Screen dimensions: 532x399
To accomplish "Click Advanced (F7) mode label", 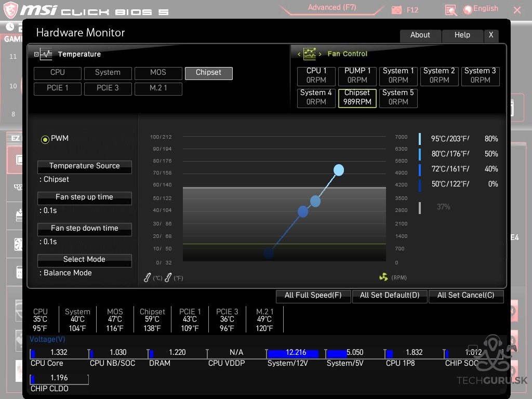I will [x=332, y=7].
